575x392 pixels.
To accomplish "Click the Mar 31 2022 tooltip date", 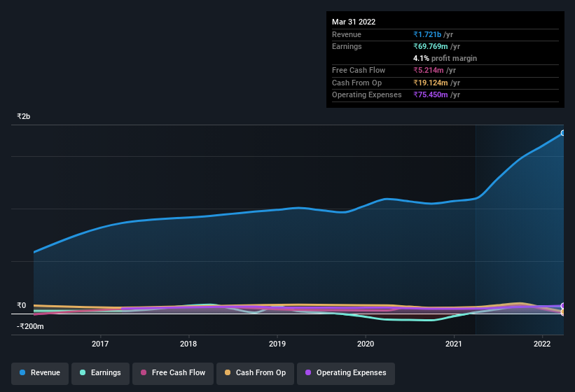I will pos(354,22).
